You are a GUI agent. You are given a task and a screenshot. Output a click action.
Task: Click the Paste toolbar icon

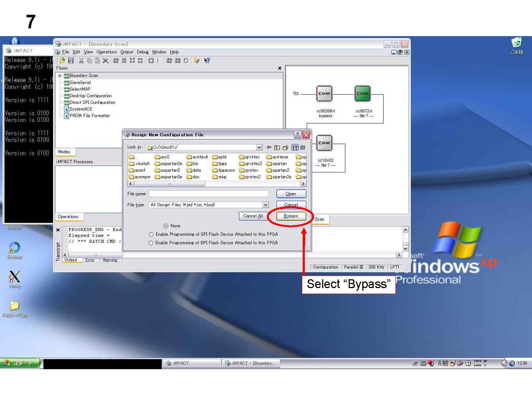[x=97, y=61]
